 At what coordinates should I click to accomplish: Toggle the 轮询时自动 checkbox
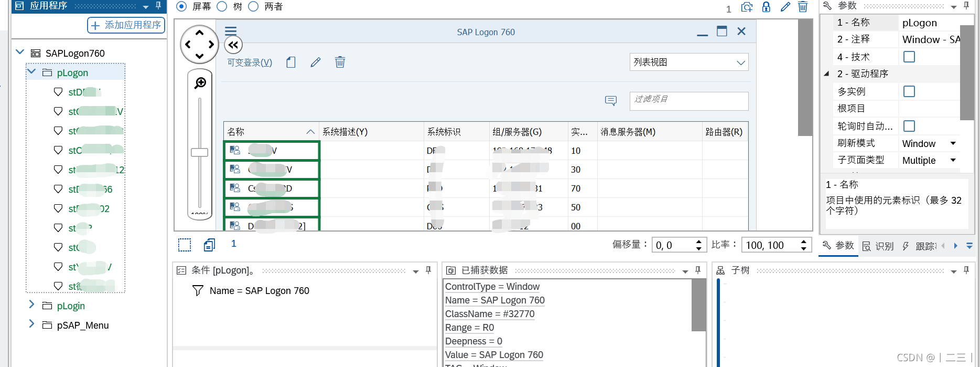pos(909,126)
